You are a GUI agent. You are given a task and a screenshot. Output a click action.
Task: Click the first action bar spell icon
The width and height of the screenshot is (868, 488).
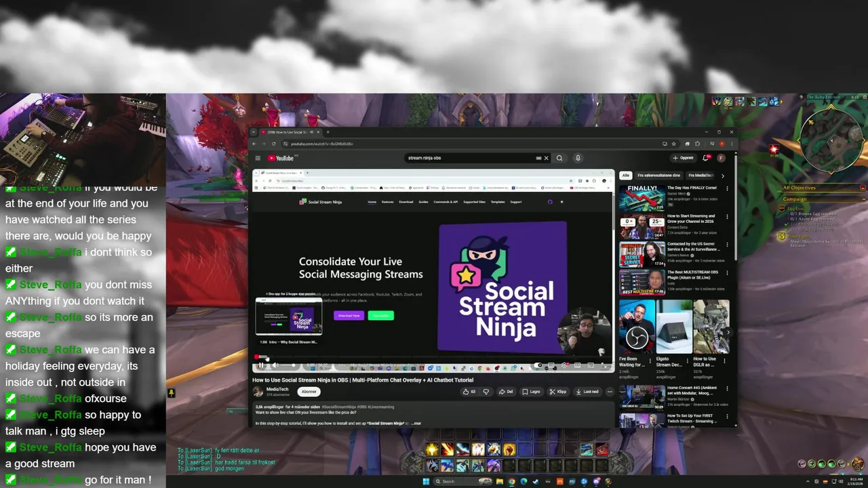[x=431, y=449]
